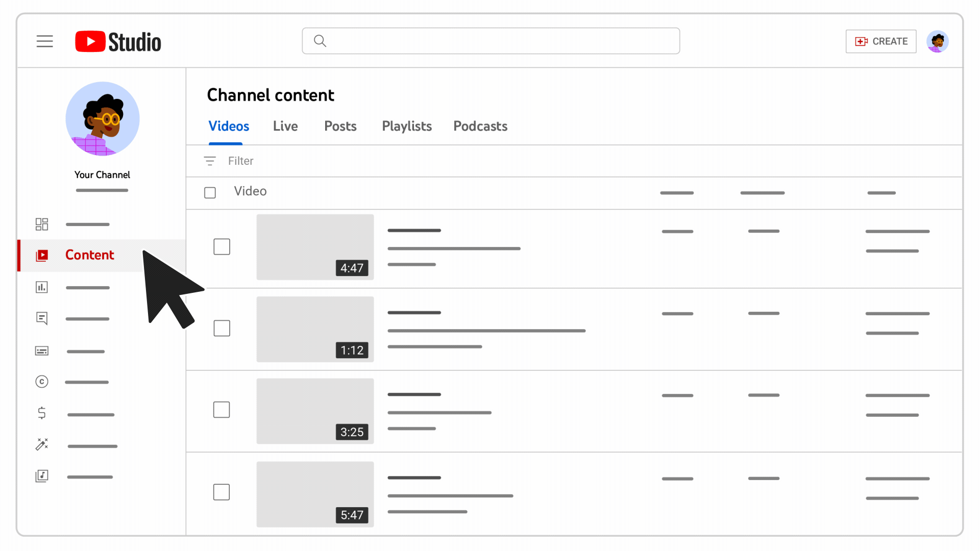Viewport: 980px width, 551px height.
Task: Expand the hamburger menu icon
Action: (x=44, y=41)
